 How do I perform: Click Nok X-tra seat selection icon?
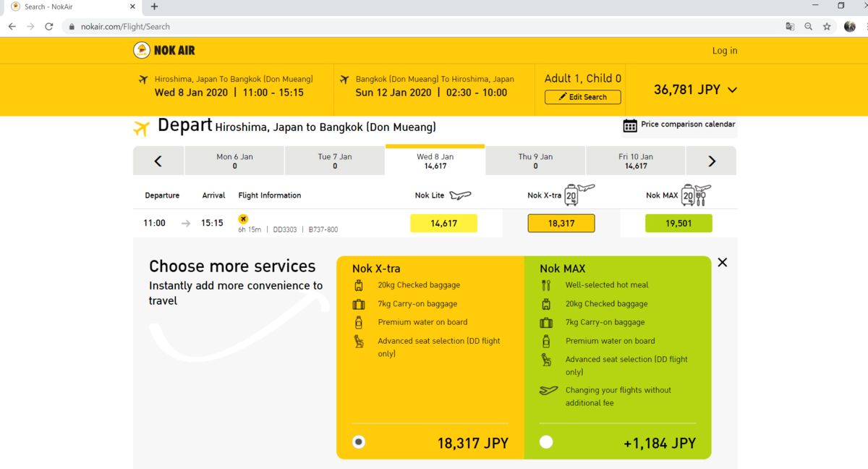point(359,341)
